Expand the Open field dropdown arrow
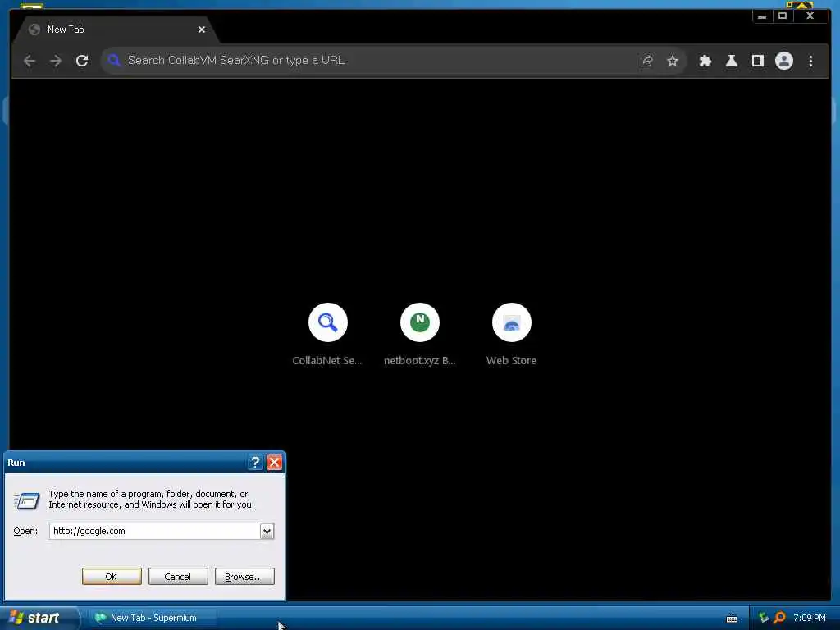This screenshot has width=840, height=630. tap(267, 531)
